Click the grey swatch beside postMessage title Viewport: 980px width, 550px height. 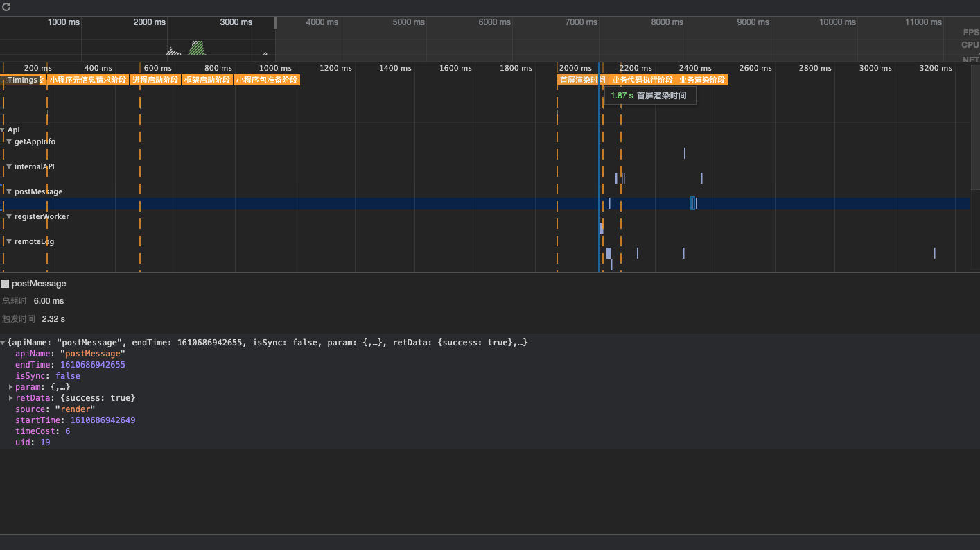coord(5,284)
